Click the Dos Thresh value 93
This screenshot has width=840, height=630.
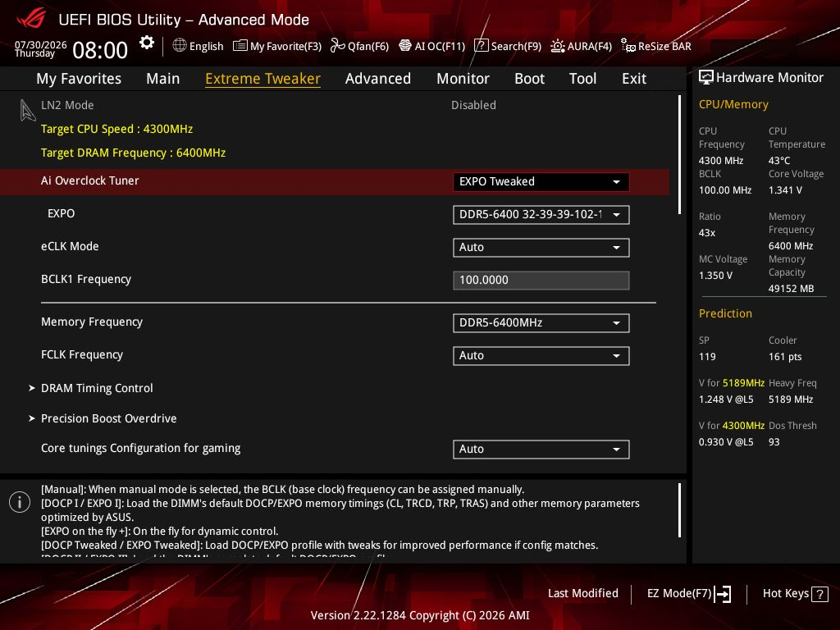pos(774,442)
